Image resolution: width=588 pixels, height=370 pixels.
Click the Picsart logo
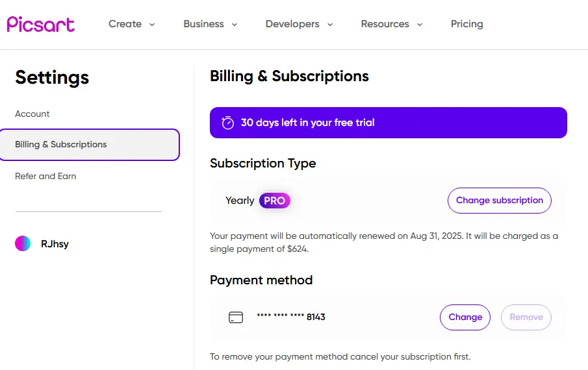(x=40, y=25)
